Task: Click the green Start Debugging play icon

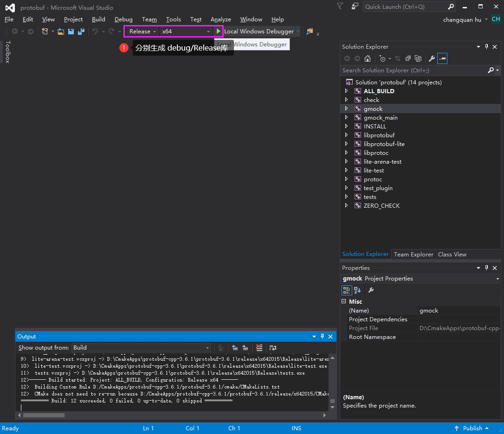Action: click(218, 31)
